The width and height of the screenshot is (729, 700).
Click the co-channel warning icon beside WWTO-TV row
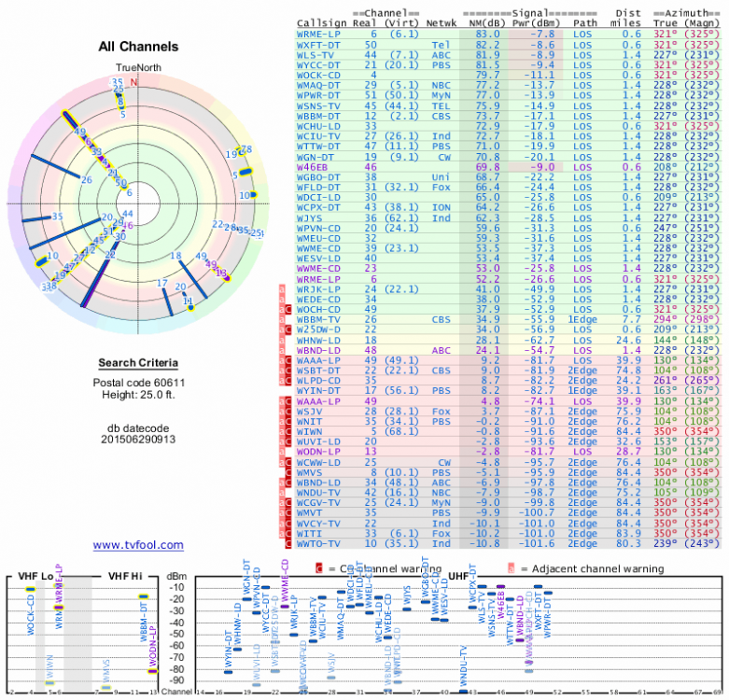(x=288, y=544)
